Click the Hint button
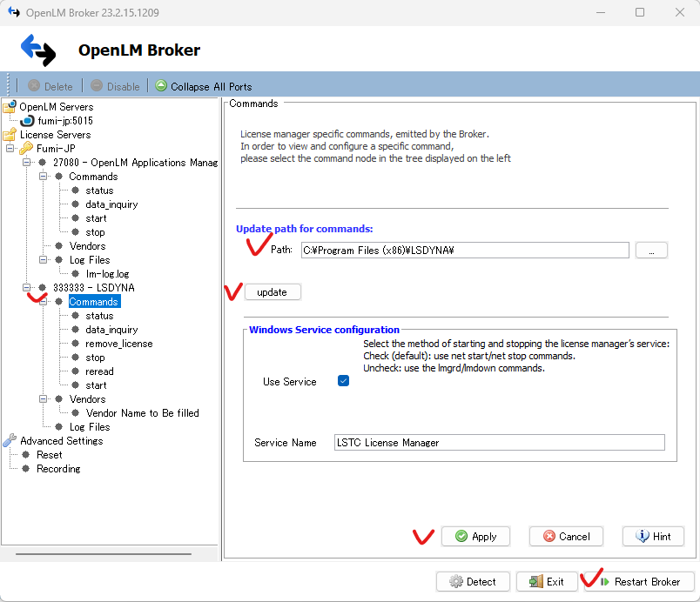Viewport: 700px width, 602px height. click(652, 536)
